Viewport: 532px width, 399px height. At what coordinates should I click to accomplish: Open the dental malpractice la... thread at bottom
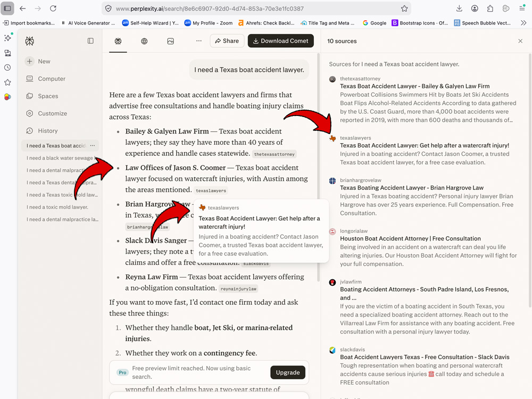point(62,219)
